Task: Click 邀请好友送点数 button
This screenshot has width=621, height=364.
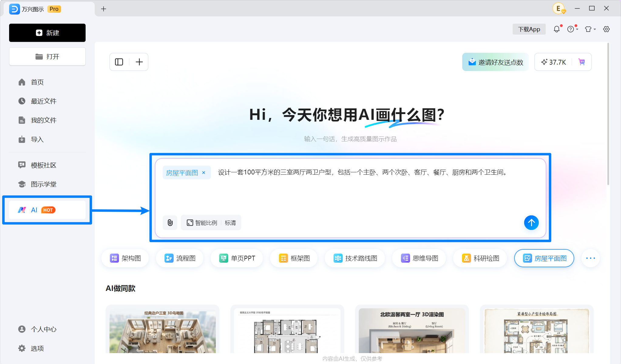Action: tap(495, 62)
